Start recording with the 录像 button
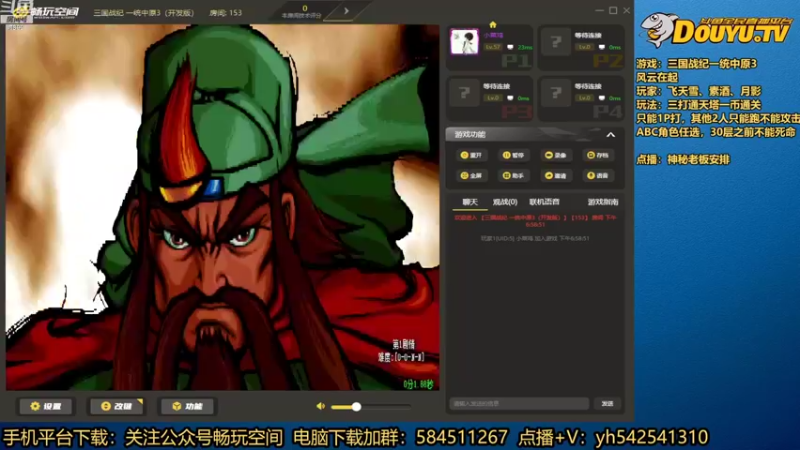 pyautogui.click(x=556, y=155)
